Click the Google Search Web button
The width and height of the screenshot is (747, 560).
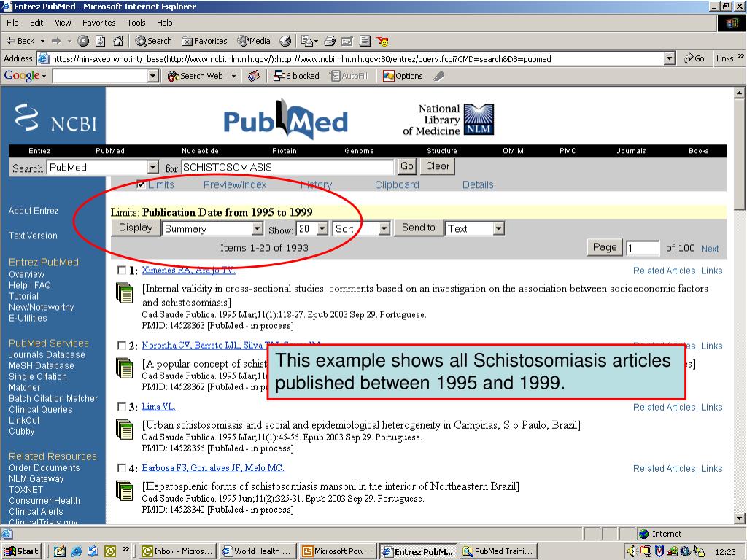point(196,76)
